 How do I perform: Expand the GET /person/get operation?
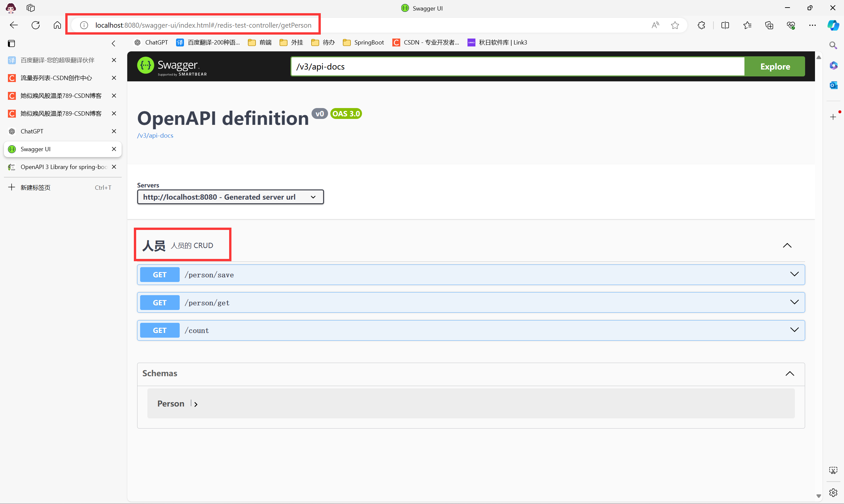(471, 303)
